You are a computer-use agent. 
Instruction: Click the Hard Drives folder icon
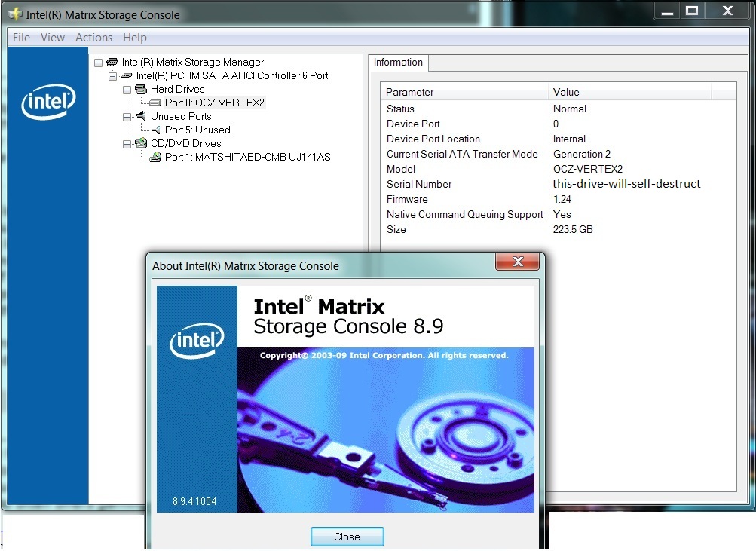click(141, 89)
